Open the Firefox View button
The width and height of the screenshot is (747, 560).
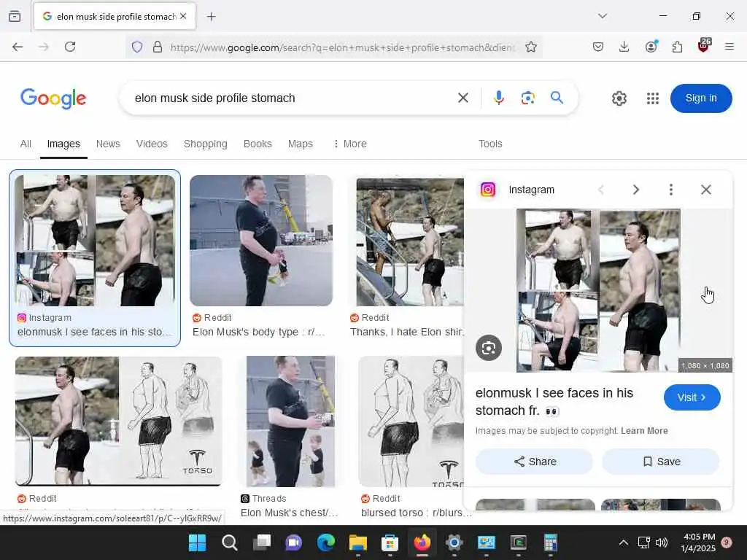click(15, 16)
